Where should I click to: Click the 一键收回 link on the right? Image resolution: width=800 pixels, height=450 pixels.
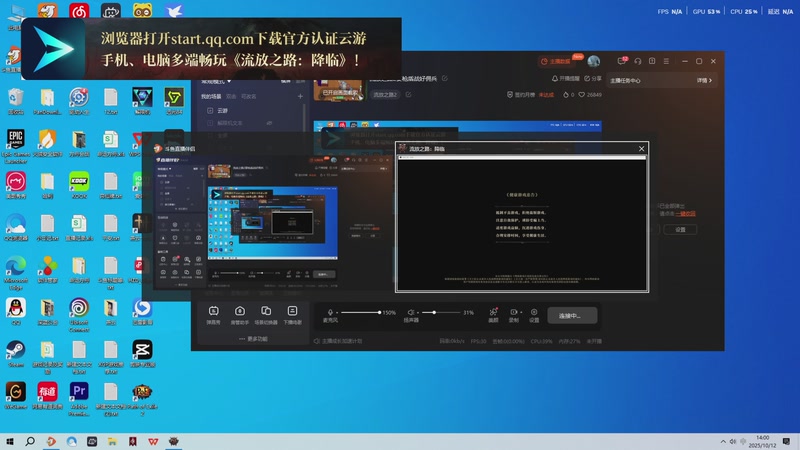[685, 214]
